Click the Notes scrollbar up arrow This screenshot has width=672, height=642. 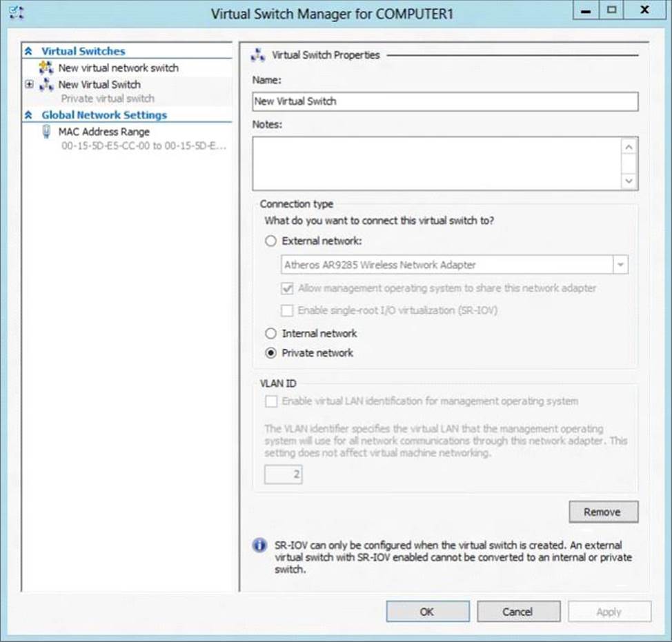point(629,148)
